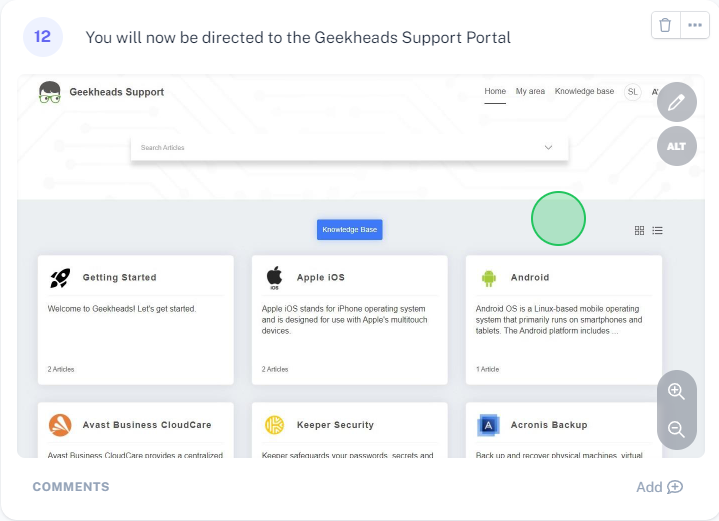Click the Geekheads Support logo icon
The image size is (719, 521).
tap(49, 93)
